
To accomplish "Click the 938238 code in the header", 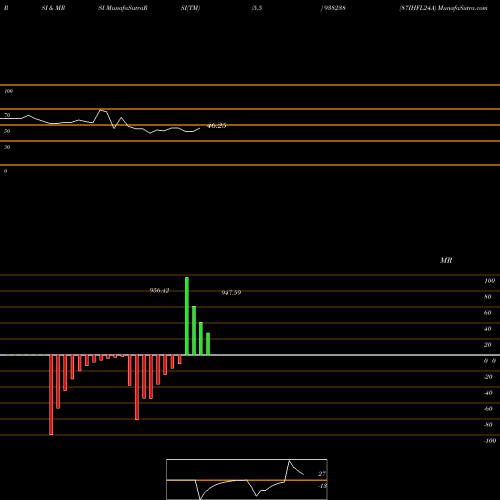I will click(334, 8).
